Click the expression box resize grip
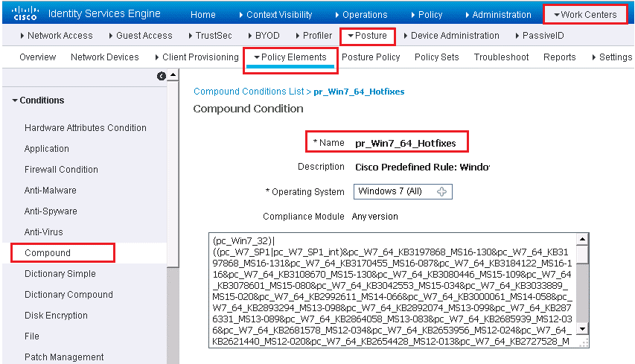This screenshot has width=635, height=364. click(584, 343)
